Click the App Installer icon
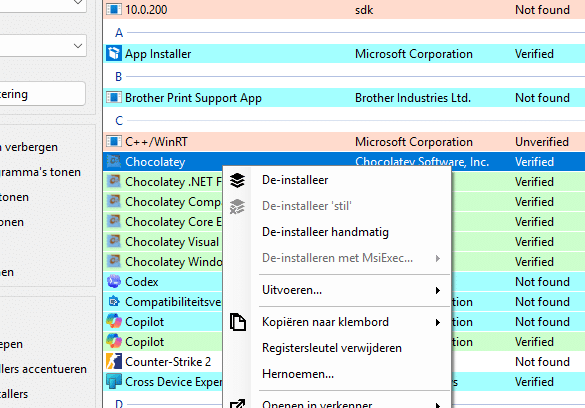 click(114, 53)
